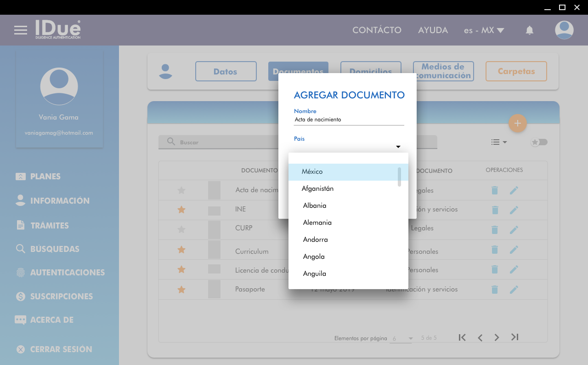The image size is (588, 365).
Task: Go to last page of table
Action: [x=515, y=337]
